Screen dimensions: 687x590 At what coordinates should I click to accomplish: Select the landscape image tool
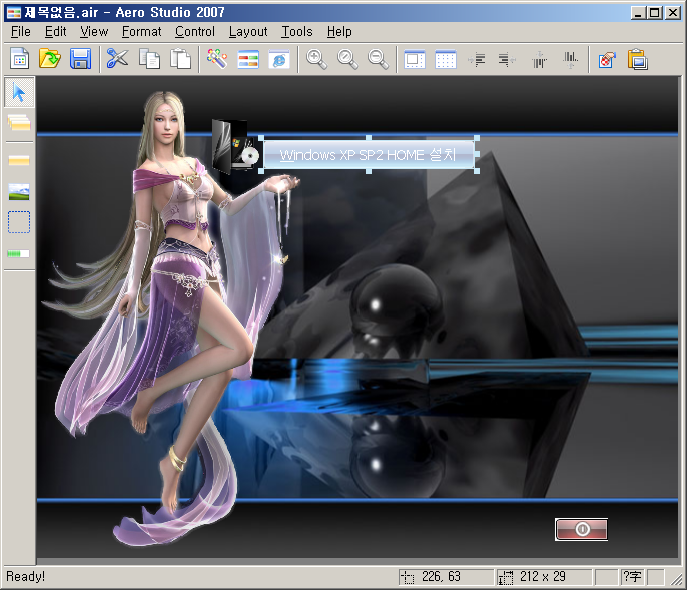coord(19,191)
